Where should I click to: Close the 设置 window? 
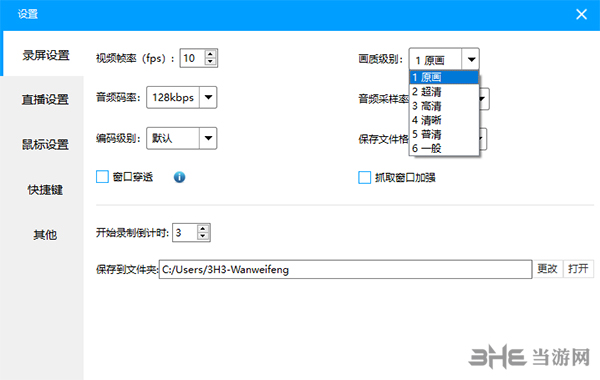[x=581, y=15]
